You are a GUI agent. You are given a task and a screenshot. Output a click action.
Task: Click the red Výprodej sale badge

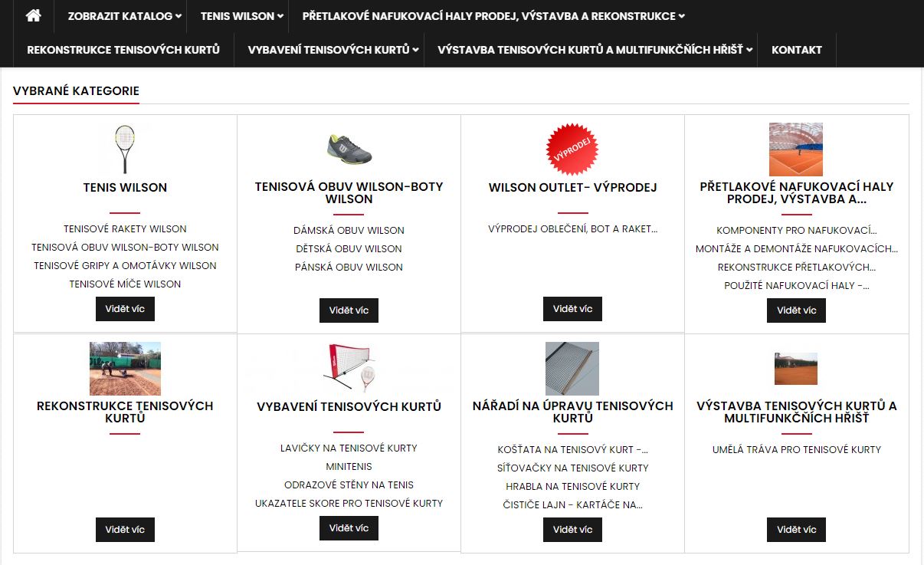click(572, 149)
